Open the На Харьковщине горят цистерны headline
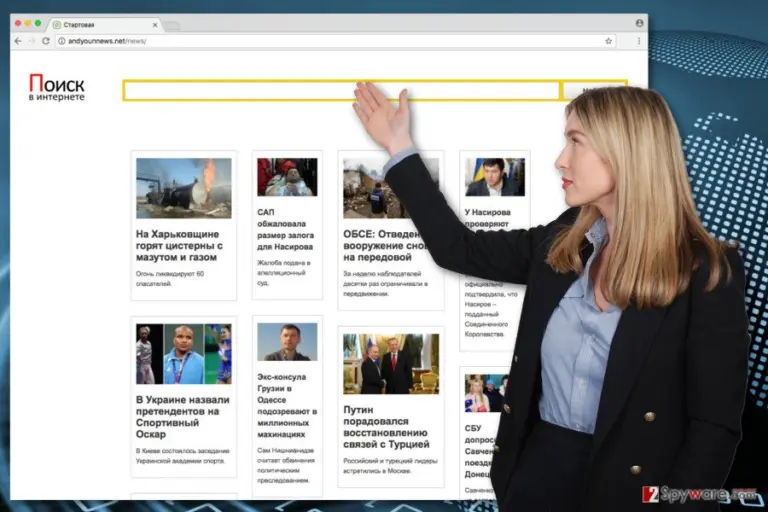The width and height of the screenshot is (768, 512). click(179, 245)
